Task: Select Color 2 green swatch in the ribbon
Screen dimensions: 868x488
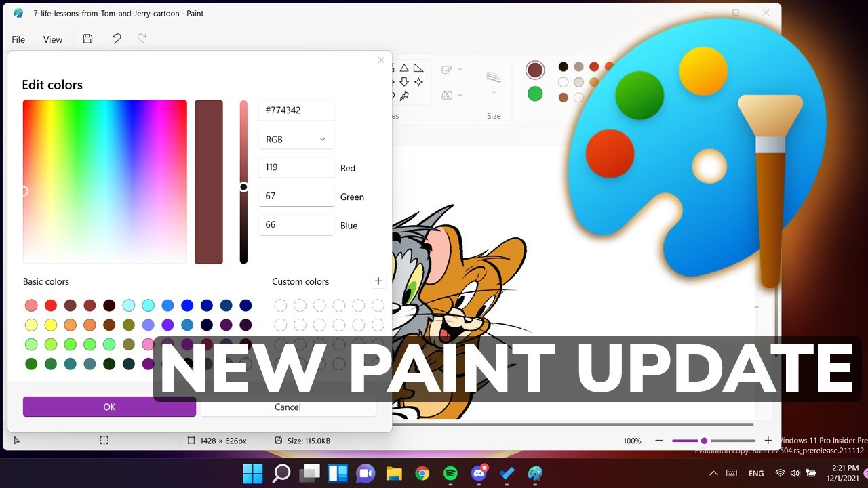Action: coord(535,94)
